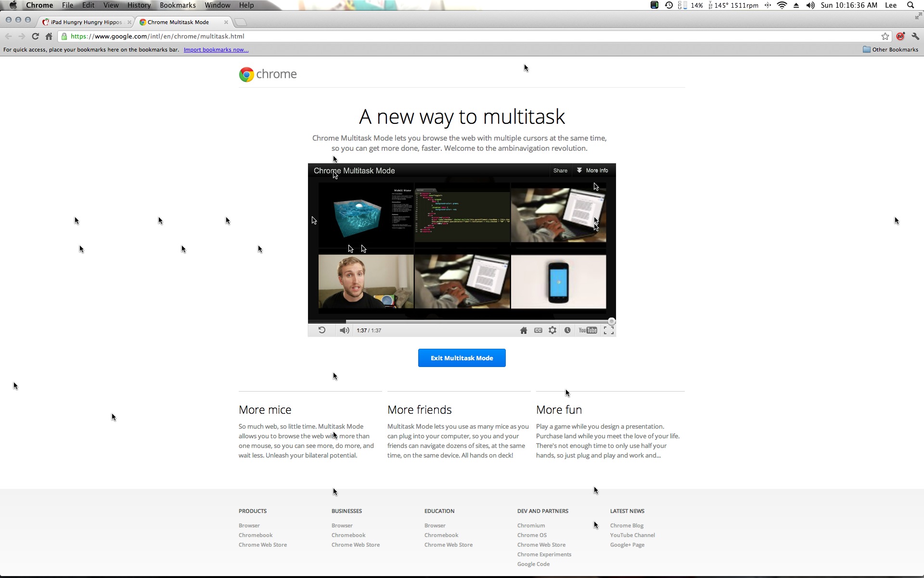Open the Chromium link
924x578 pixels.
click(x=531, y=525)
